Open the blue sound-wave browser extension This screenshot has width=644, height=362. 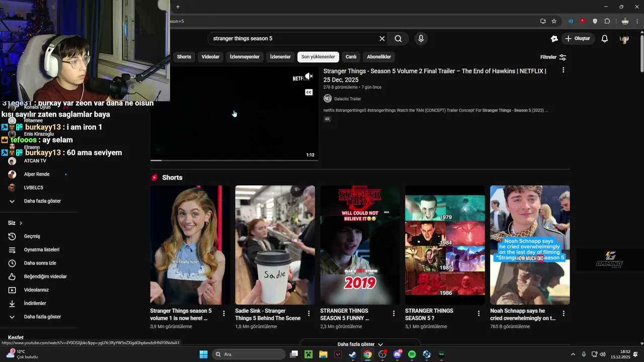(571, 21)
